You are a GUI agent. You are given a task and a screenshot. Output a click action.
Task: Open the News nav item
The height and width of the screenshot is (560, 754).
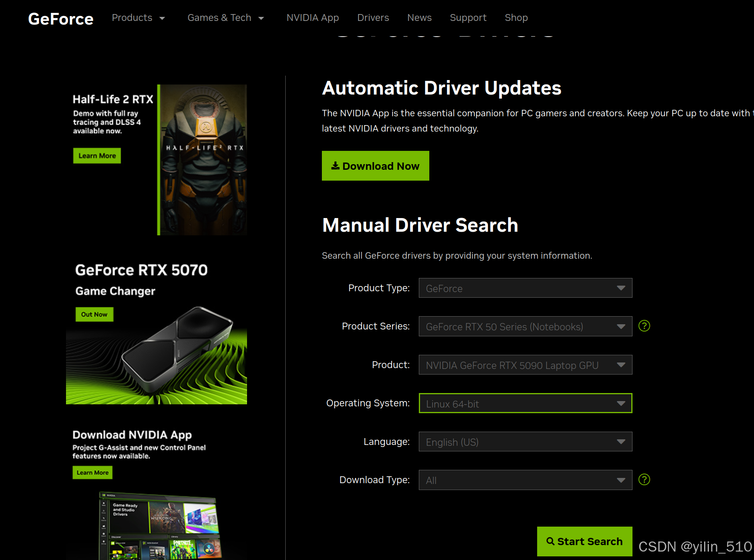[419, 18]
